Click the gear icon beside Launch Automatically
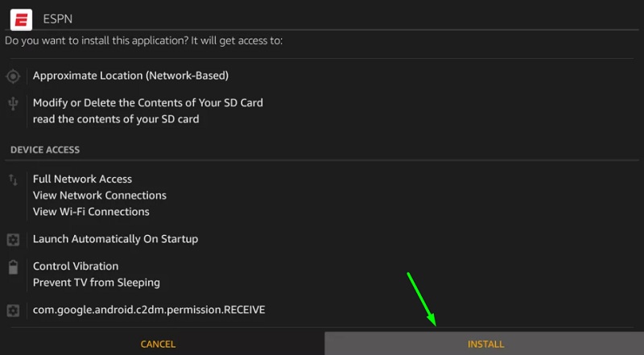Image resolution: width=644 pixels, height=355 pixels. [13, 240]
